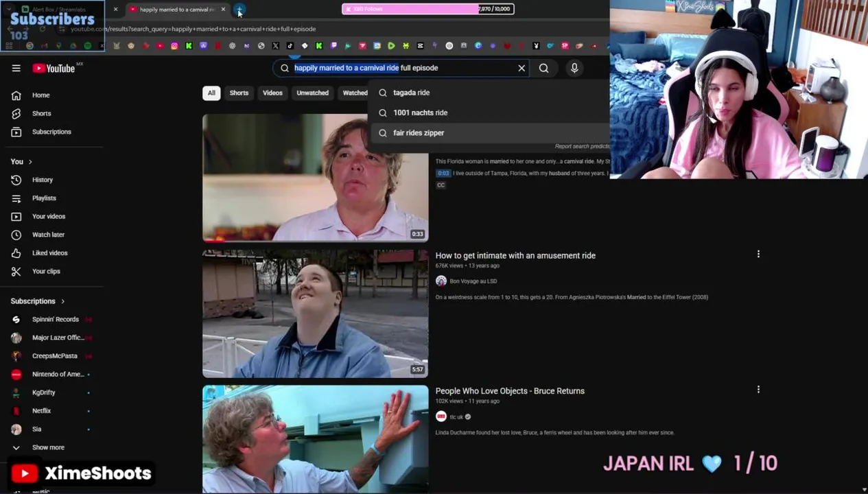This screenshot has width=868, height=494.
Task: Jump to the 0:03 timestamp chapter
Action: point(443,174)
